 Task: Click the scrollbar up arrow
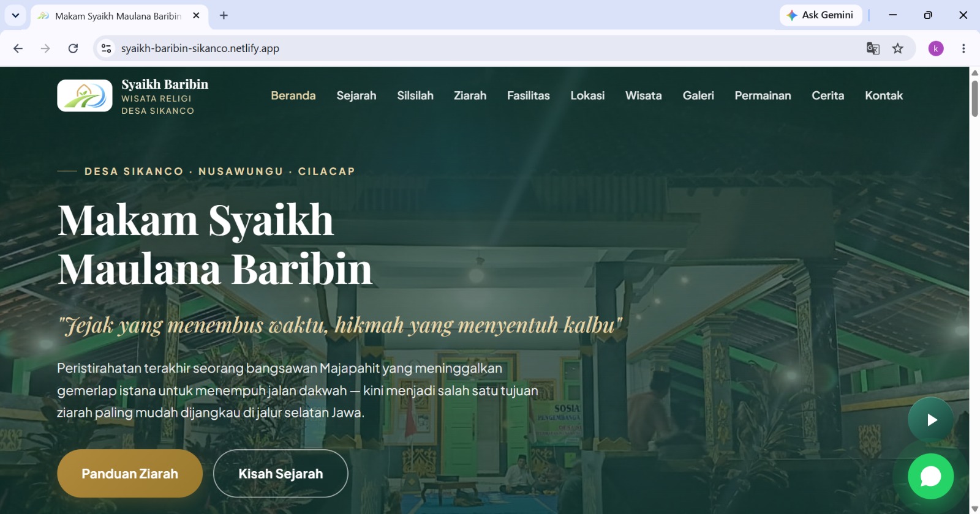[x=974, y=72]
